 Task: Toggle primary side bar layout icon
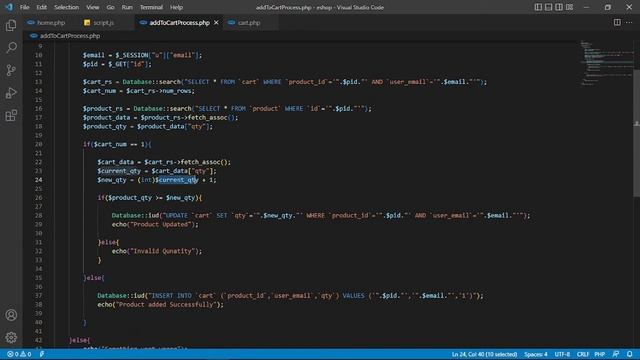(x=538, y=7)
